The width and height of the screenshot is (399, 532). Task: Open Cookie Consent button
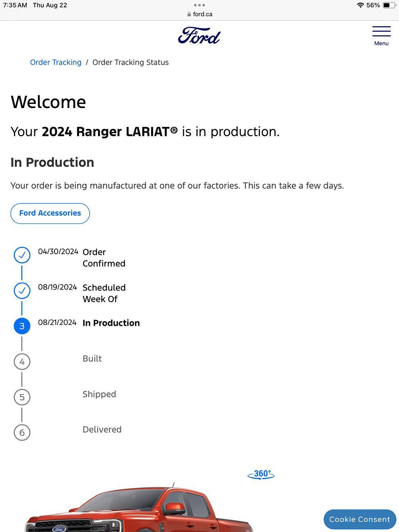coord(360,519)
